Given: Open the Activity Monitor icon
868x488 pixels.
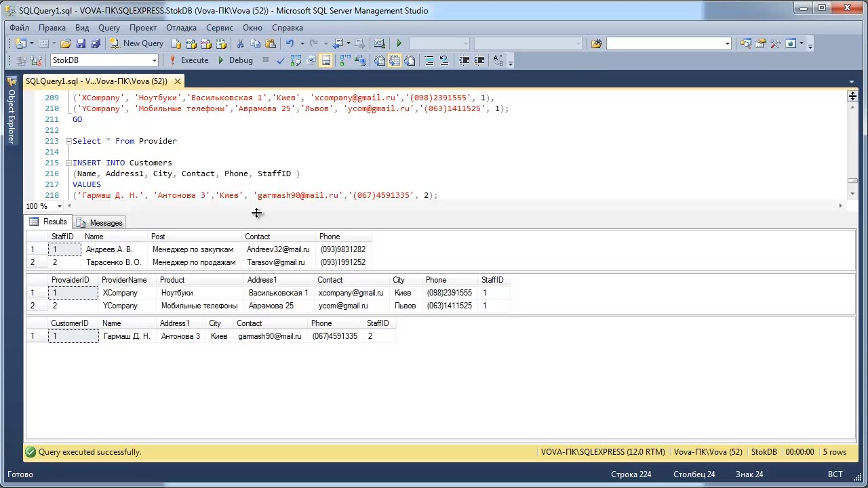Looking at the screenshot, I should click(380, 43).
